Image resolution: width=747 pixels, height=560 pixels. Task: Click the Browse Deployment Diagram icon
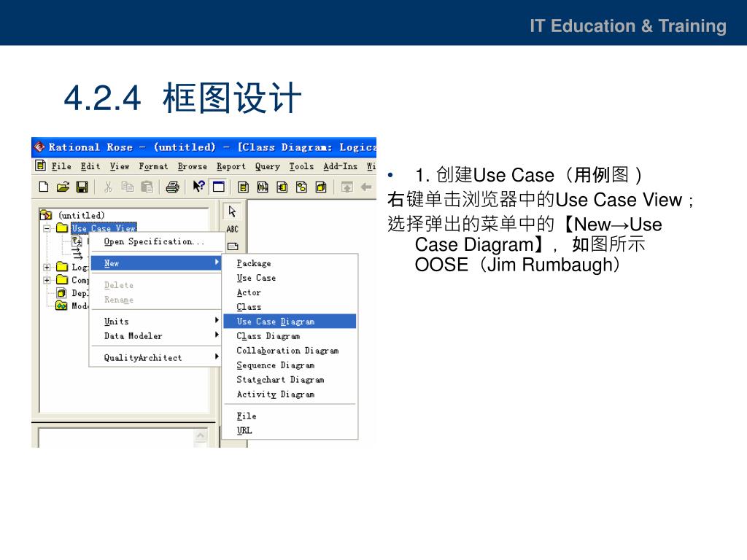[321, 187]
